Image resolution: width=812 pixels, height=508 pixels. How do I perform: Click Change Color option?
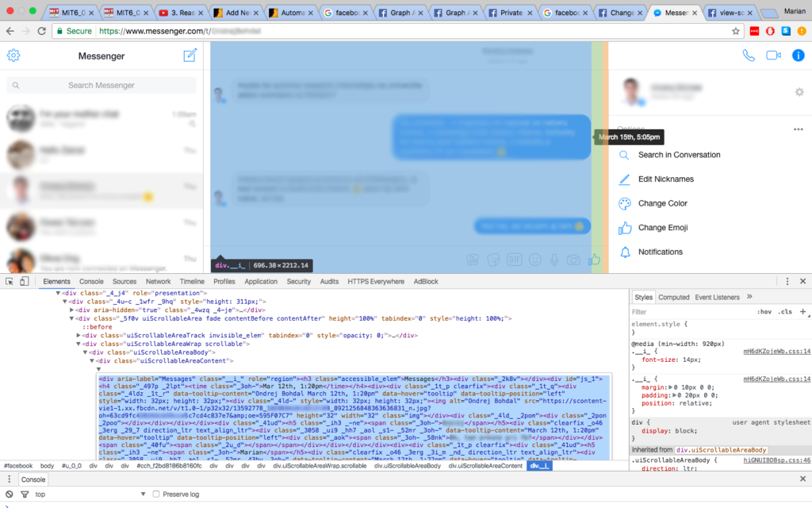[662, 203]
